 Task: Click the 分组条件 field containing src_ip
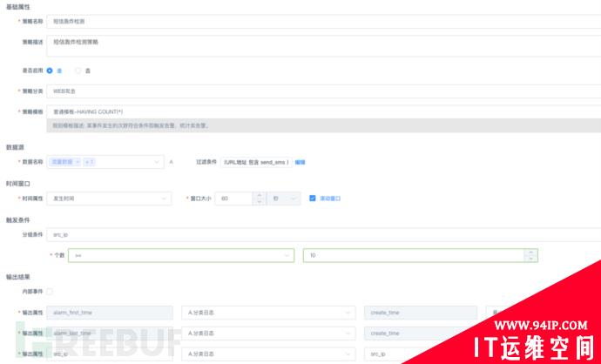[323, 235]
